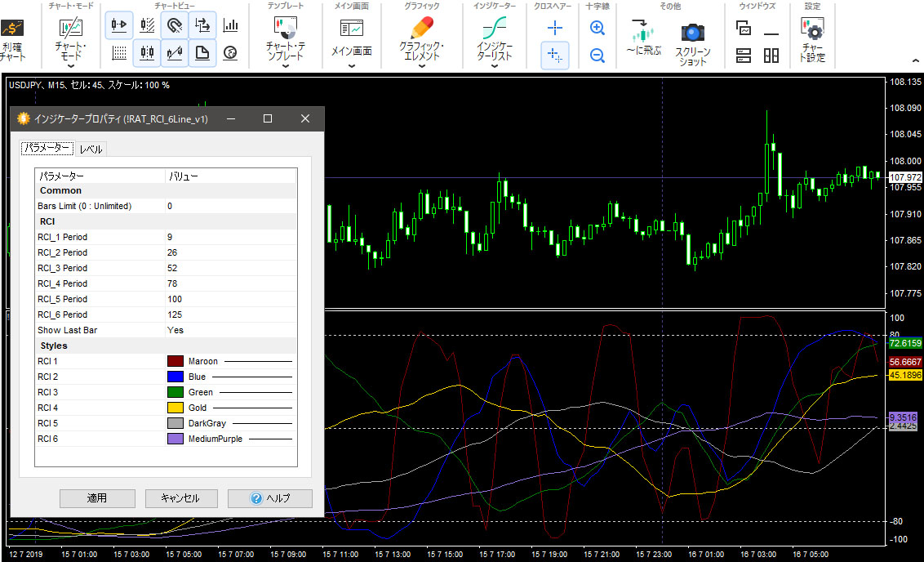
Task: Tile windows vertically in ウィンドウズ group
Action: click(x=771, y=55)
